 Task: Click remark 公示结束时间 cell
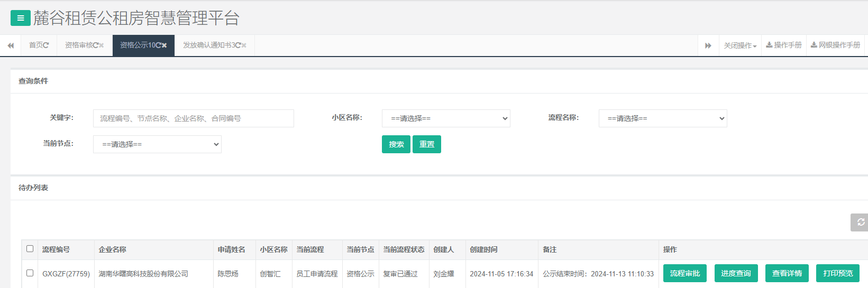click(x=598, y=274)
